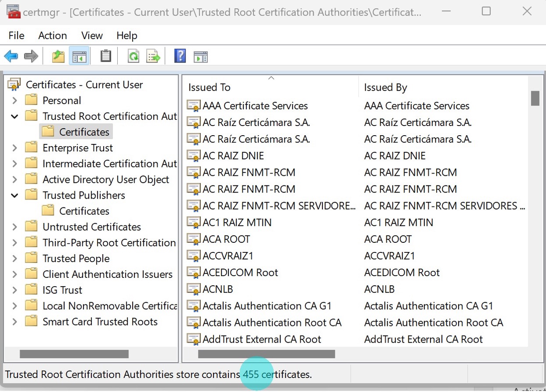Click certificate icon of AAA Certificate Services
The image size is (546, 392).
[x=193, y=106]
